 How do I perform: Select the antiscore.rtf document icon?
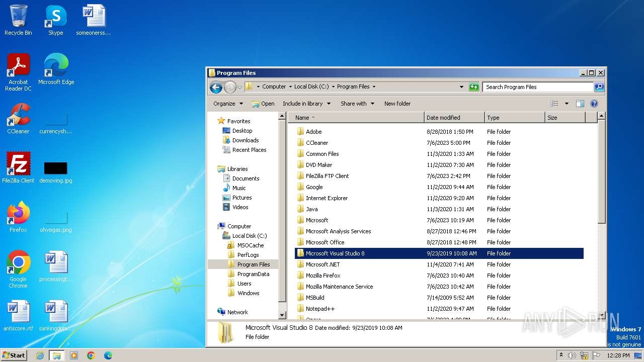click(18, 316)
